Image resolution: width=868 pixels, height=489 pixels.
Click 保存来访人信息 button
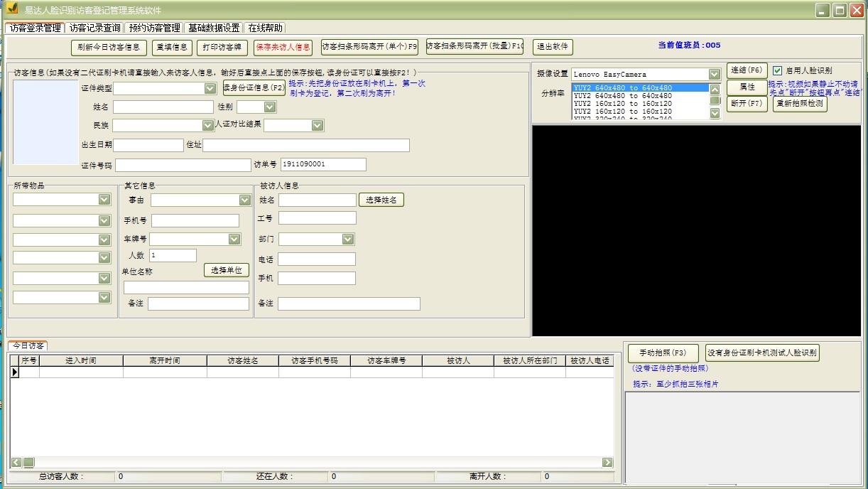[283, 47]
